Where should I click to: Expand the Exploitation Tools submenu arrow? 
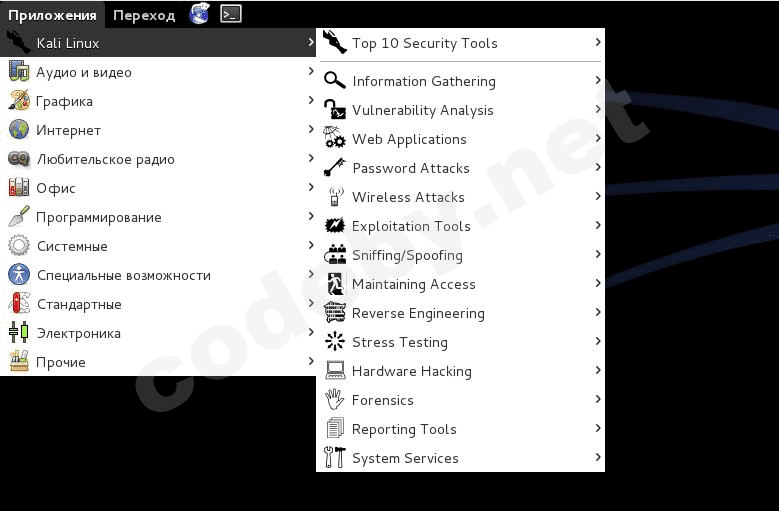tap(598, 226)
